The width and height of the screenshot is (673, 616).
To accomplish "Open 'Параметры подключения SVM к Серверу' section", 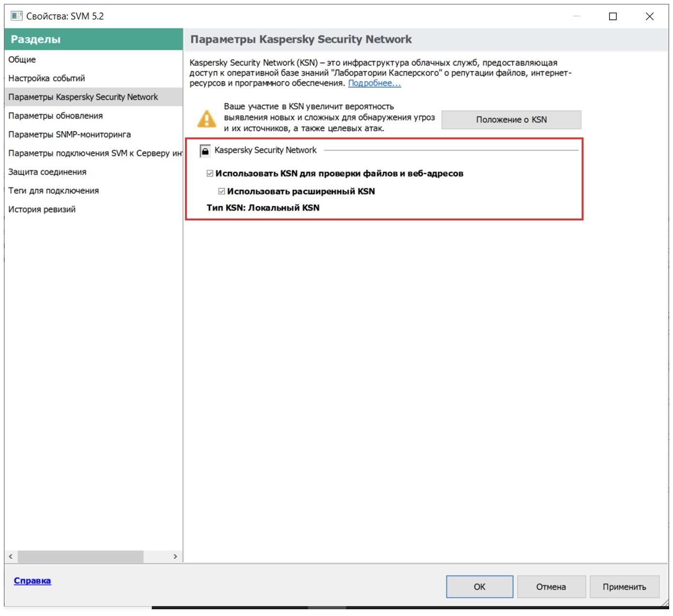I will click(x=93, y=153).
